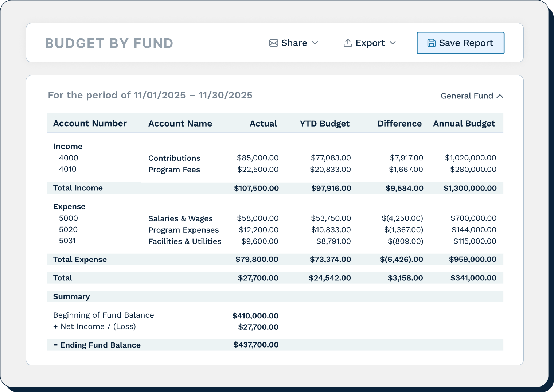The width and height of the screenshot is (554, 392).
Task: Click the BUDGET BY FUND title
Action: tap(109, 43)
